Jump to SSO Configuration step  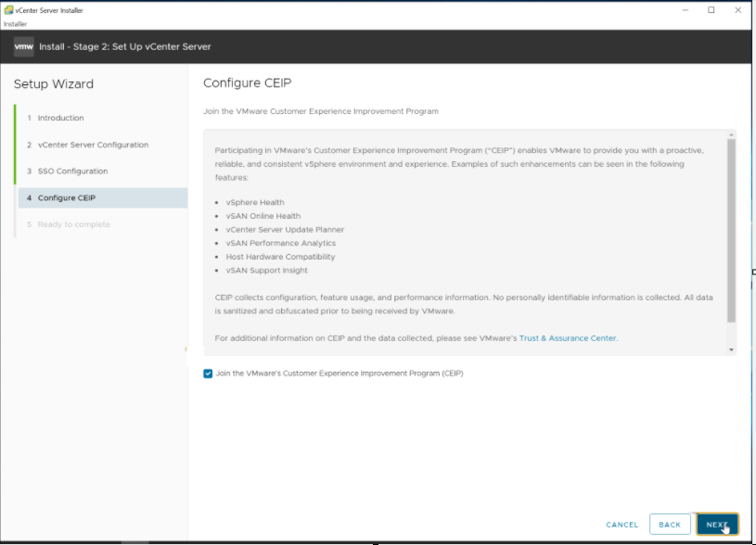pos(72,171)
